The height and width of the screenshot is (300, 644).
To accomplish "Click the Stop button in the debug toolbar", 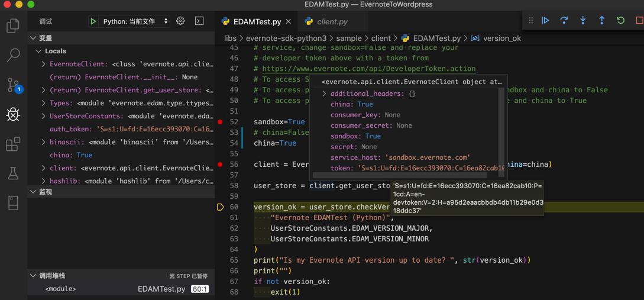I will [x=639, y=20].
